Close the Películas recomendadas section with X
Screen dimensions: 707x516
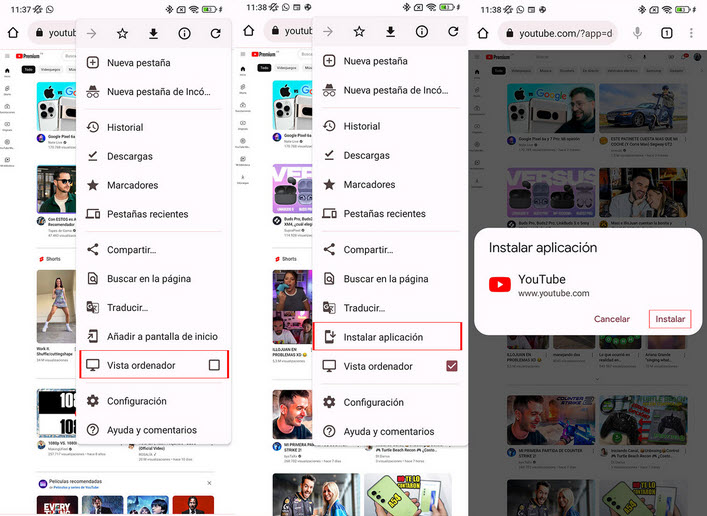209,483
